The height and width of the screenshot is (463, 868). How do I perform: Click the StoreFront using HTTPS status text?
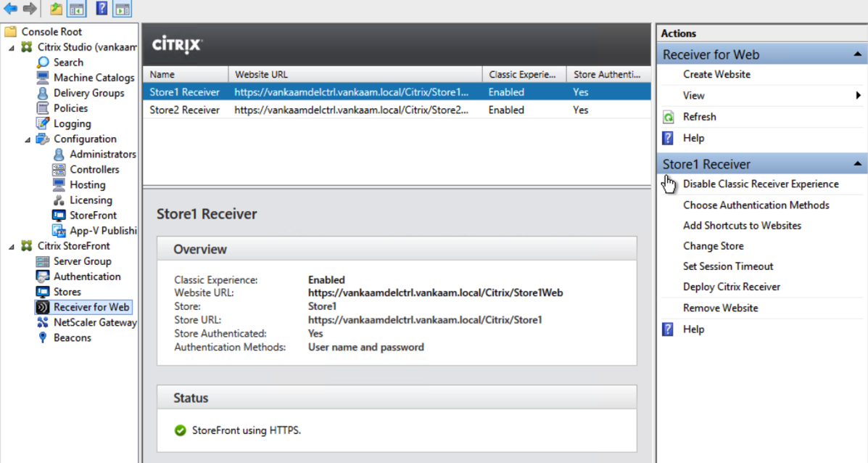(x=247, y=430)
